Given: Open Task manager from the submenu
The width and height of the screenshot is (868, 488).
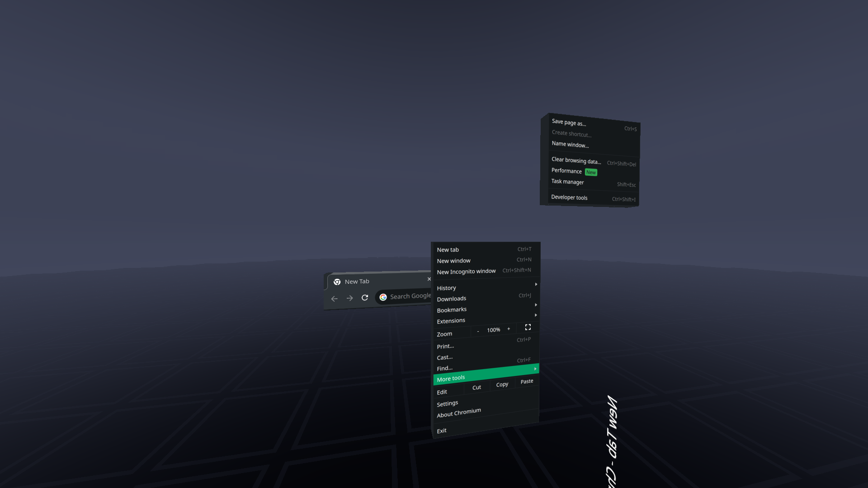Looking at the screenshot, I should click(x=567, y=182).
